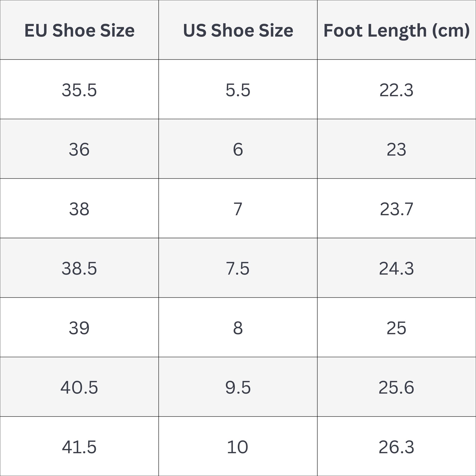
Task: Select the 25.6 foot length cell
Action: [x=397, y=387]
